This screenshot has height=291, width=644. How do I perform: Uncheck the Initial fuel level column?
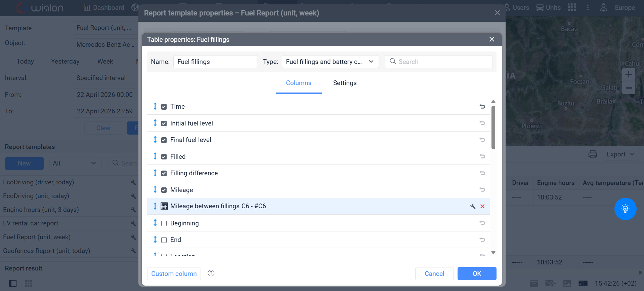(164, 123)
